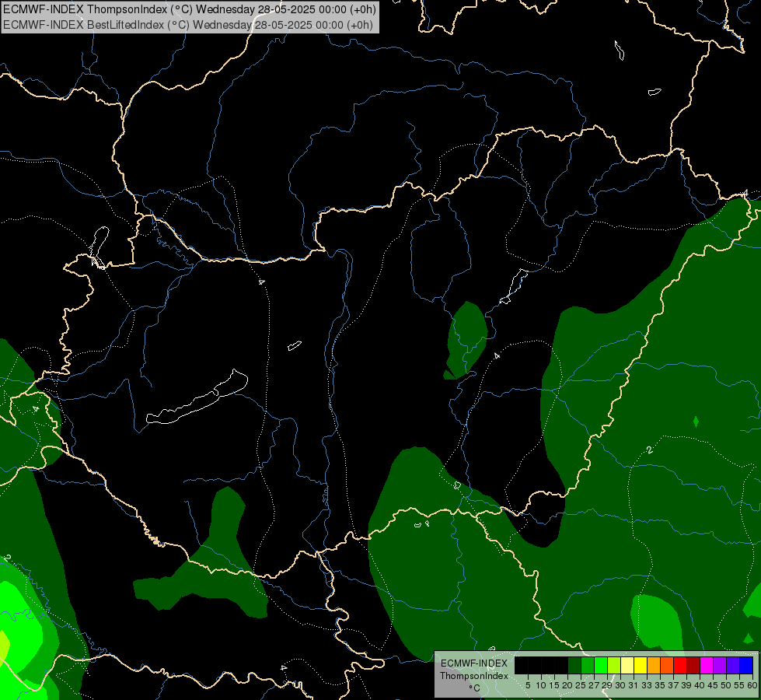This screenshot has height=700, width=761.
Task: Pick the light orange 33–35 legend swatch
Action: tap(654, 665)
